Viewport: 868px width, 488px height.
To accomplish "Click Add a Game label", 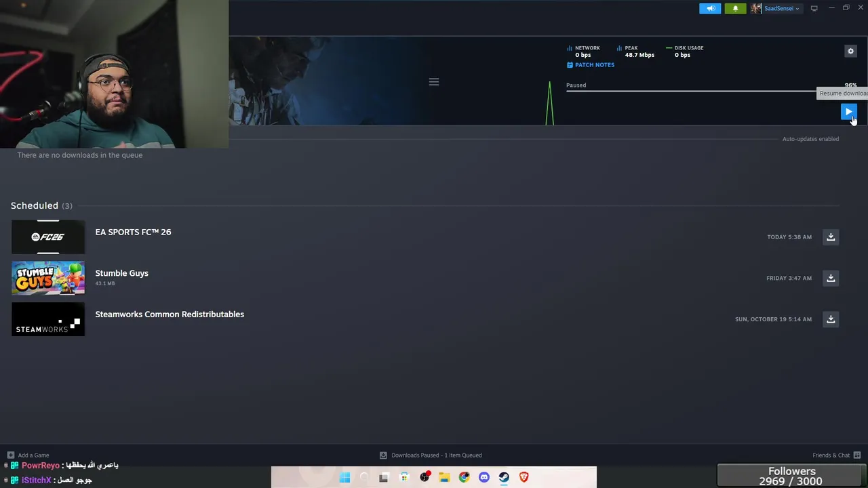I will 33,455.
